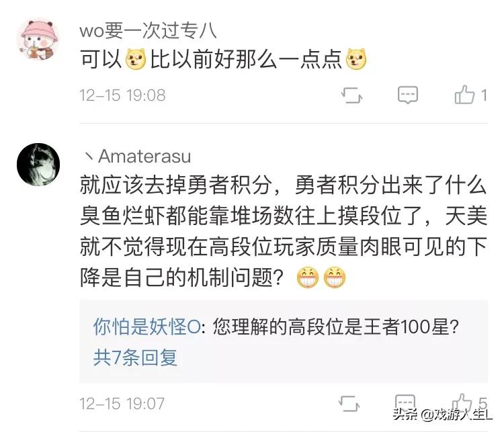Repost Amaterasu's comment
Image resolution: width=504 pixels, height=432 pixels.
point(349,403)
